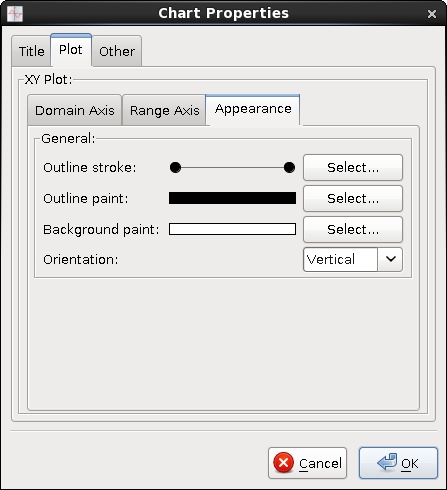Switch to the Title tab

coord(31,51)
